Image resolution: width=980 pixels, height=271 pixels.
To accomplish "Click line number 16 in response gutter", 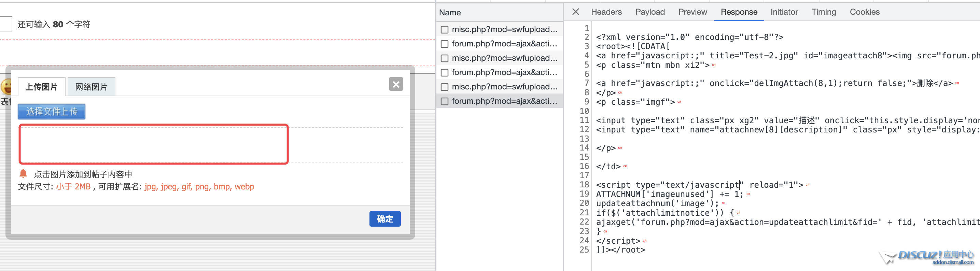I will 584,166.
